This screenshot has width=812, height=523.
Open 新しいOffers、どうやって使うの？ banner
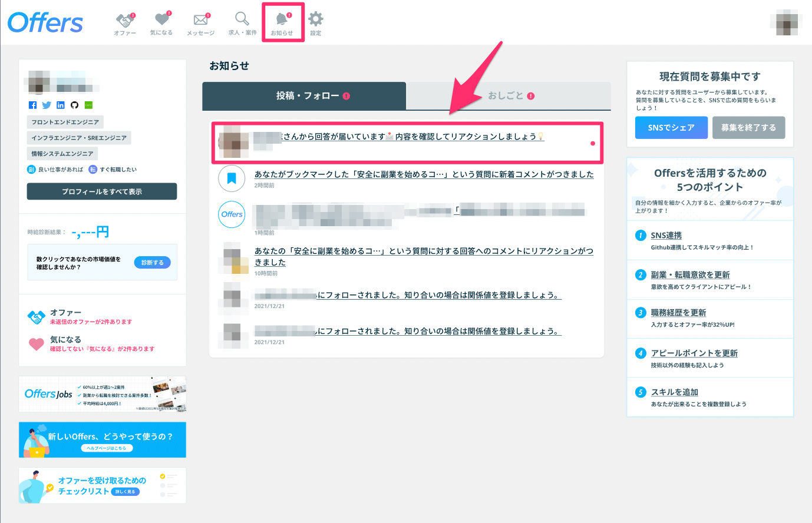point(103,440)
